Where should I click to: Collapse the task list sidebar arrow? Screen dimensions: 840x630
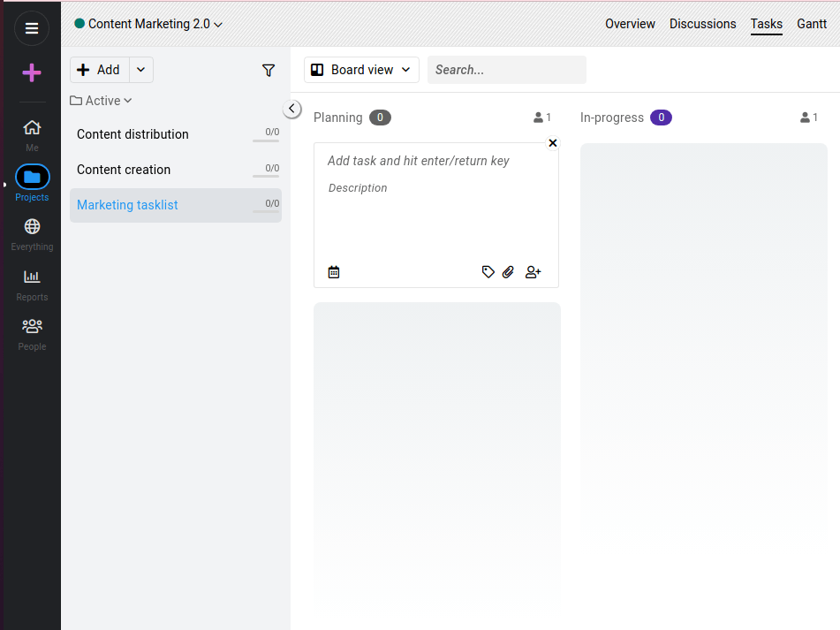[x=292, y=109]
